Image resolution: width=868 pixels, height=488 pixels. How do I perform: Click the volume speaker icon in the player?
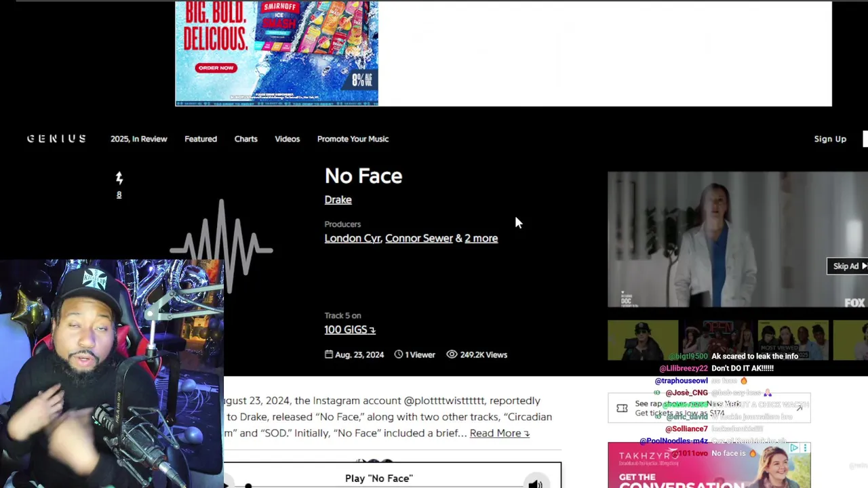pyautogui.click(x=535, y=484)
